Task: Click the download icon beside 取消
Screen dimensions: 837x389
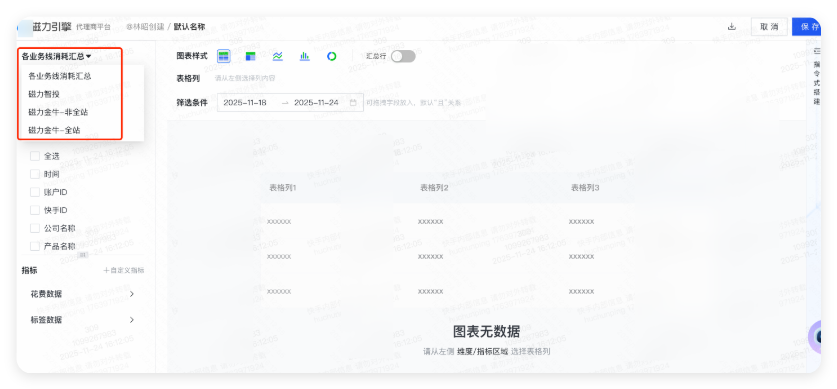Action: pos(732,27)
